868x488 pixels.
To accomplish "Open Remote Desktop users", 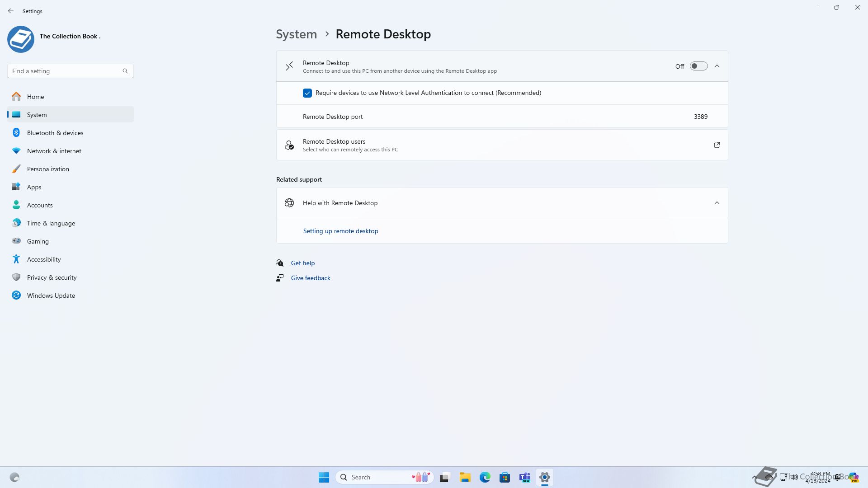I will pos(502,145).
